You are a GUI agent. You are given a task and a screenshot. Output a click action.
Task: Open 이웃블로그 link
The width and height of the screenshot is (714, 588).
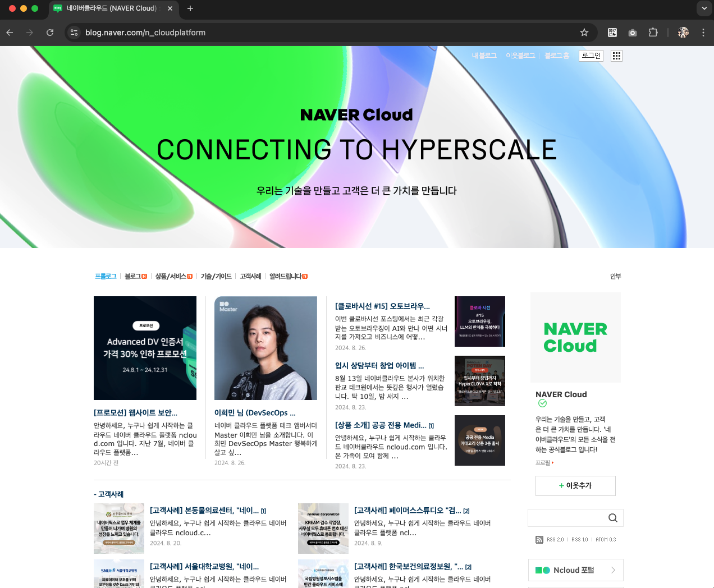[x=520, y=56]
